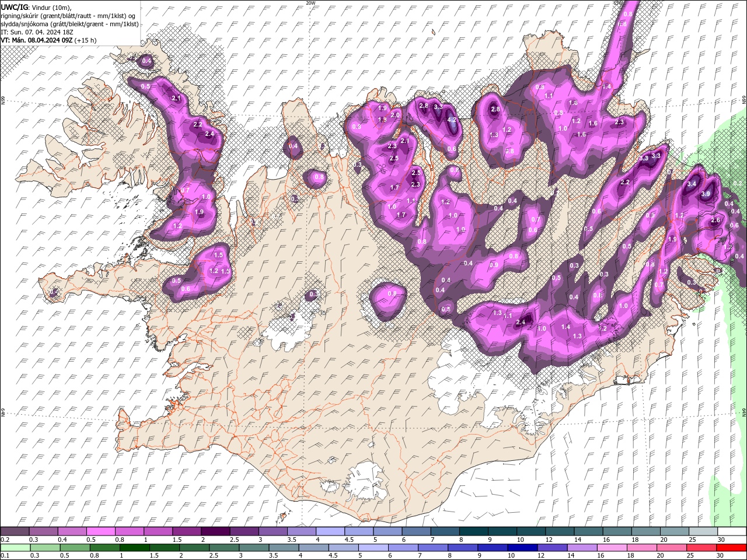The height and width of the screenshot is (560, 747).
Task: Click the bright pink 0.5–0.8 legend swatch
Action: tap(101, 531)
